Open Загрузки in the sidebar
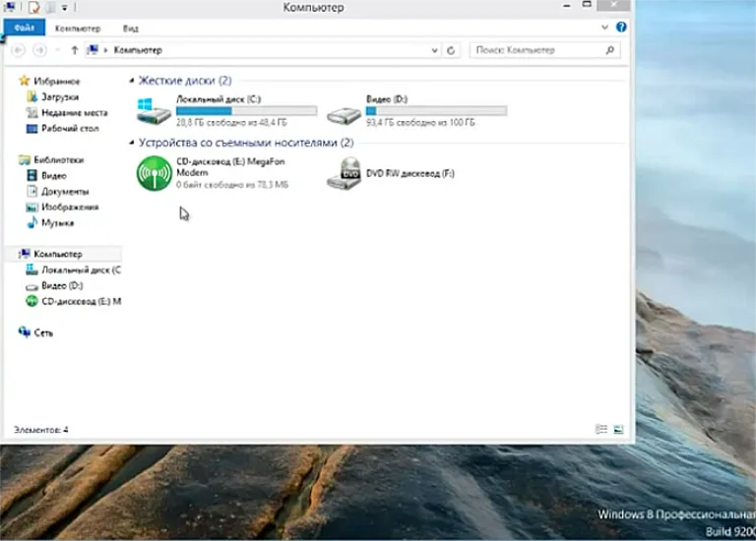Viewport: 756px width, 541px height. [60, 96]
